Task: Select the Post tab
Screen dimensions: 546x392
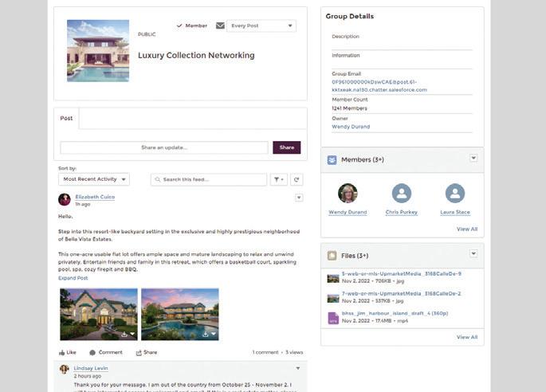Action: click(66, 119)
